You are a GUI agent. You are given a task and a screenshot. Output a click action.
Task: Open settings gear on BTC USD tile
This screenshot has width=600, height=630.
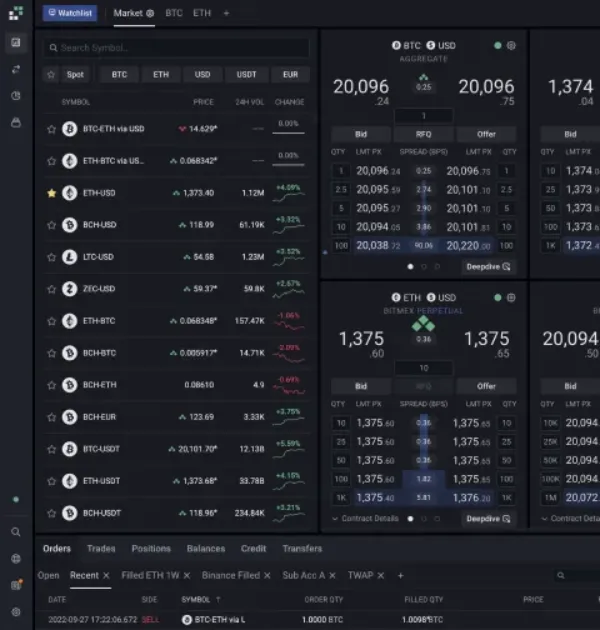tap(511, 45)
